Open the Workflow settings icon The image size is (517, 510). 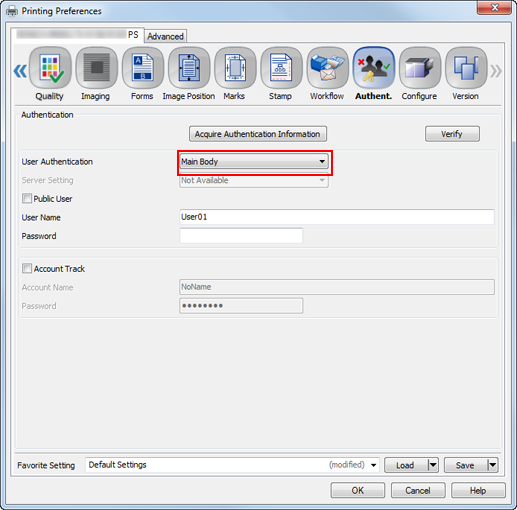(327, 68)
